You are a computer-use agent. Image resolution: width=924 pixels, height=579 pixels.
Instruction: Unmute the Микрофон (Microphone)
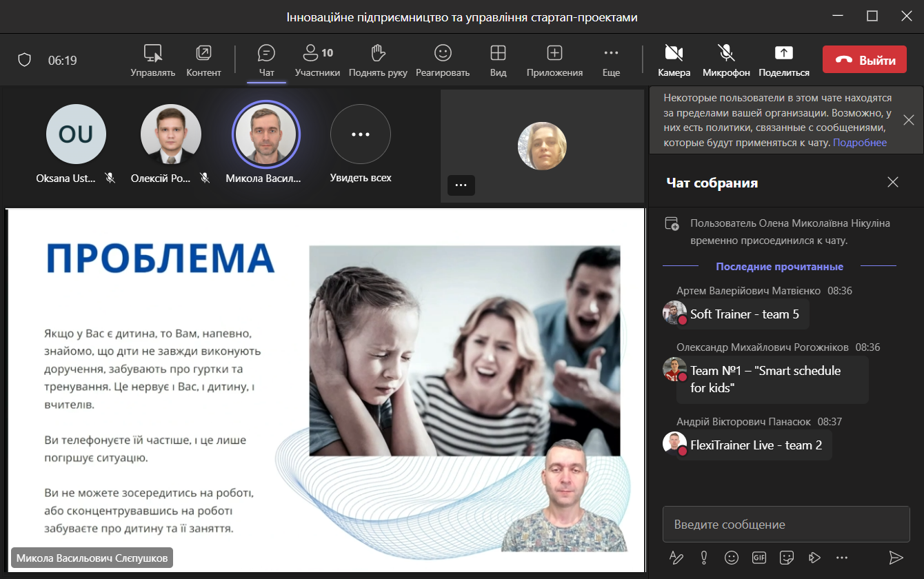tap(726, 54)
